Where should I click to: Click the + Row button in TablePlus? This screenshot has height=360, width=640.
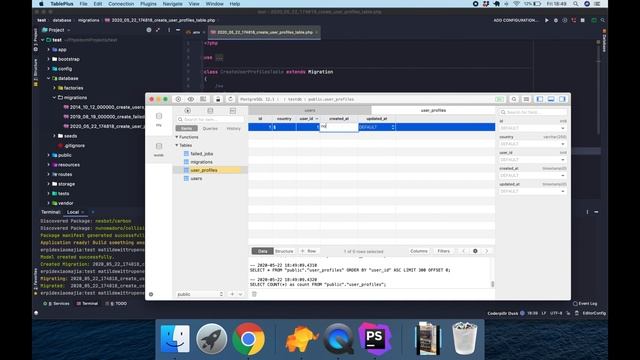(x=309, y=251)
